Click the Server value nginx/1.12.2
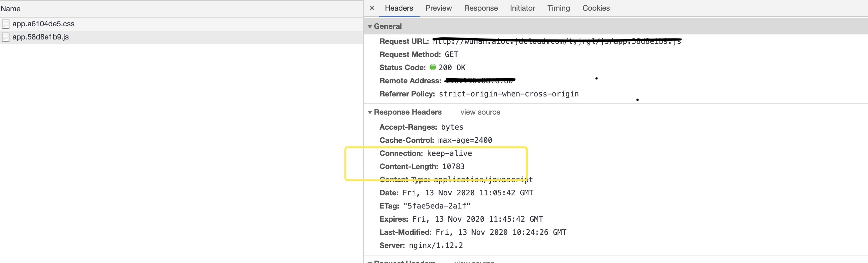The height and width of the screenshot is (263, 868). (436, 245)
